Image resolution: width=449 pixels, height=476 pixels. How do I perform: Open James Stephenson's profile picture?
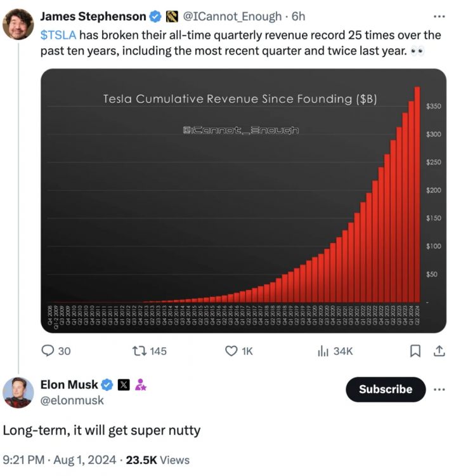coord(18,25)
